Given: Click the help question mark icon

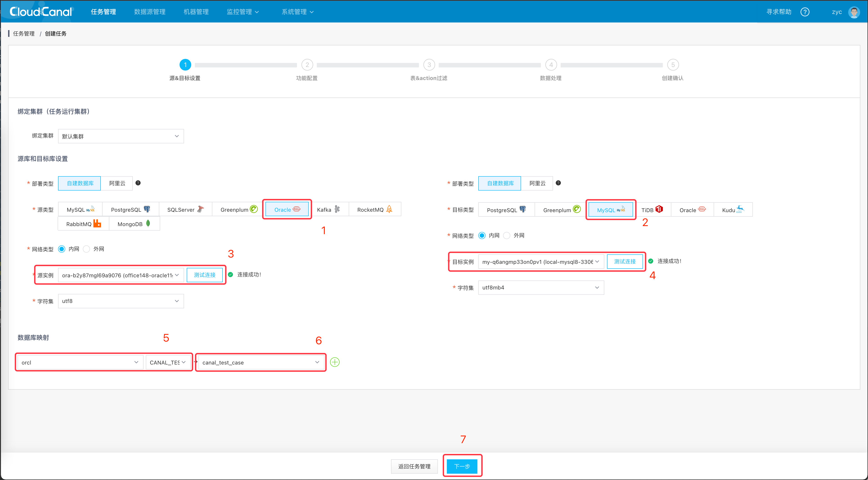Looking at the screenshot, I should (805, 12).
